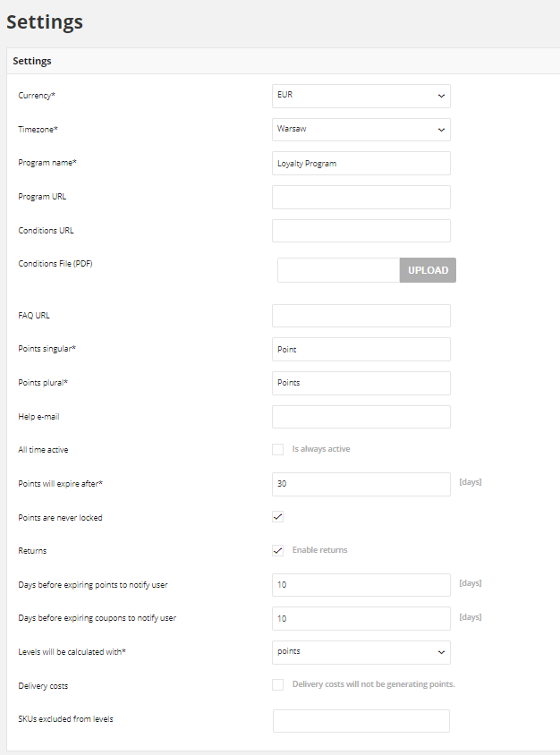Open the Levels will be calculated with dropdown
Image resolution: width=560 pixels, height=755 pixels.
(x=361, y=652)
